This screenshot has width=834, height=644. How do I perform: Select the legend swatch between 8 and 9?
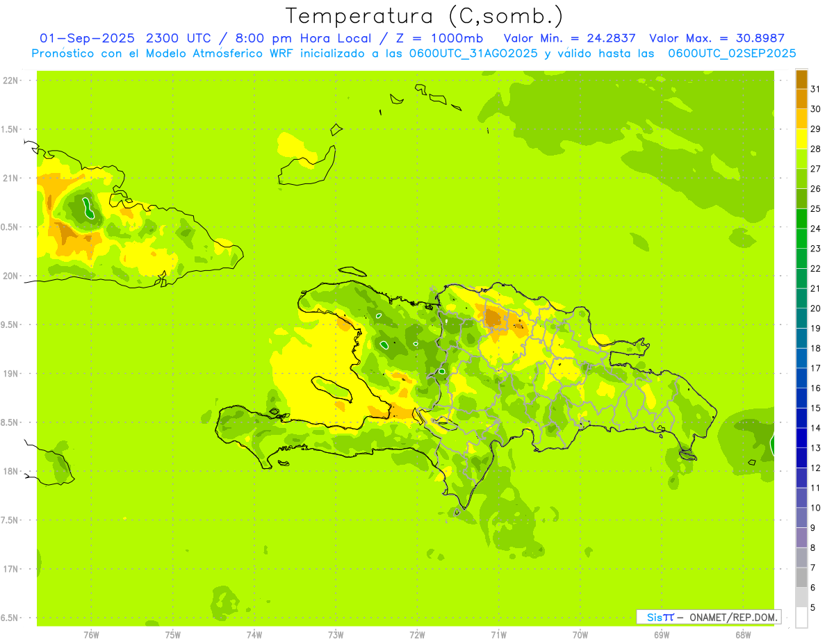pos(801,538)
